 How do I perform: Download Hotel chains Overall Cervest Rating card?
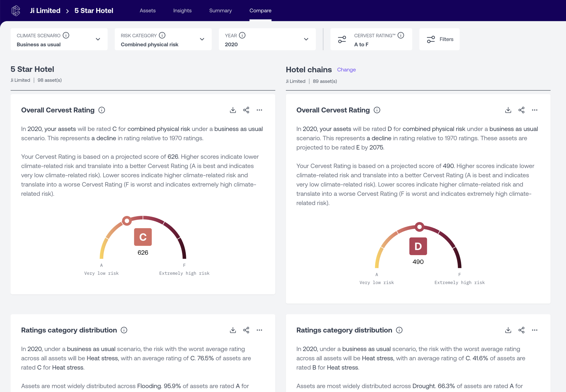pyautogui.click(x=508, y=110)
